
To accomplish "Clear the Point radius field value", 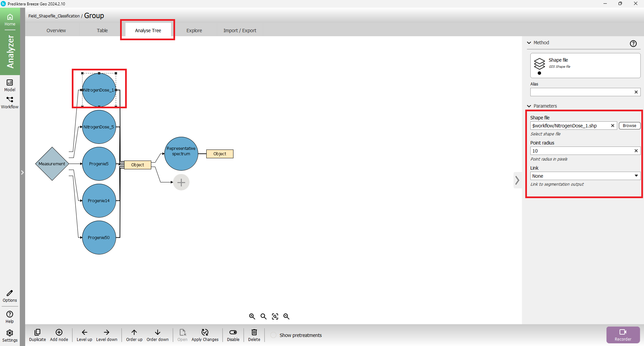I will pos(636,151).
